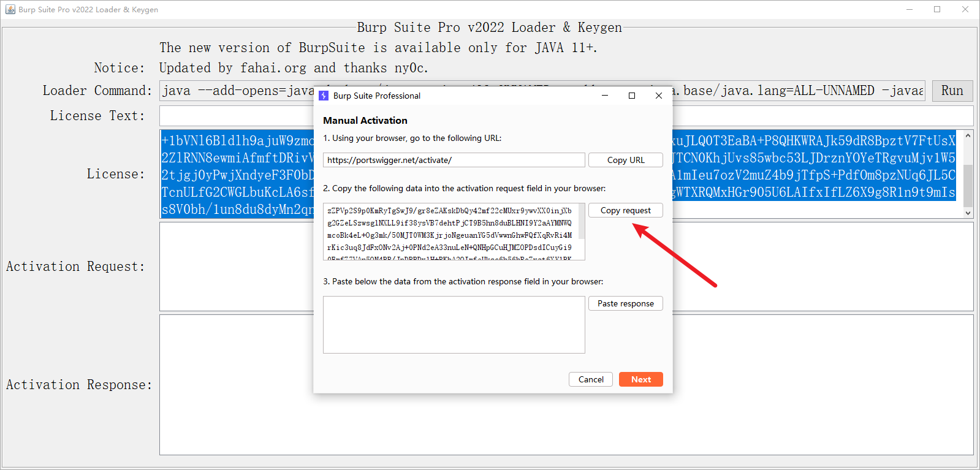The image size is (980, 470).
Task: Click the empty activation response box in the dialog
Action: [454, 325]
